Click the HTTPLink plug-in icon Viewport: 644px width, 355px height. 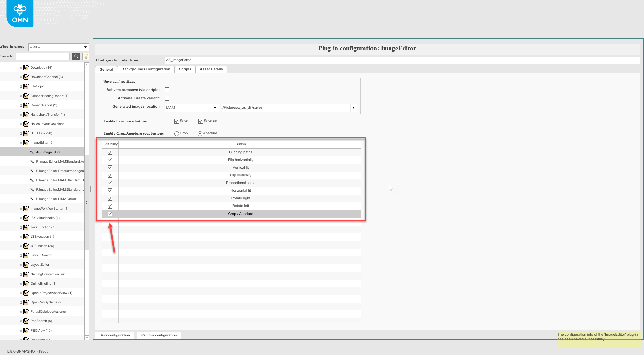click(26, 133)
